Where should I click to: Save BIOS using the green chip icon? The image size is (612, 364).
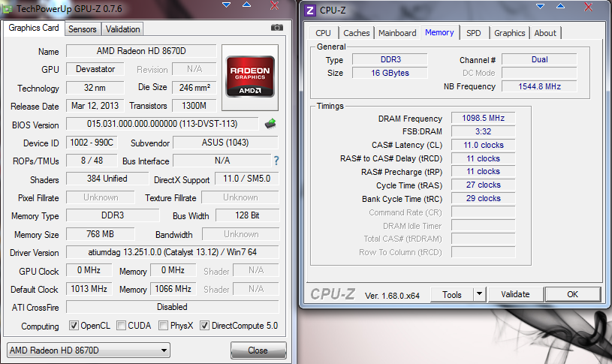[x=270, y=124]
